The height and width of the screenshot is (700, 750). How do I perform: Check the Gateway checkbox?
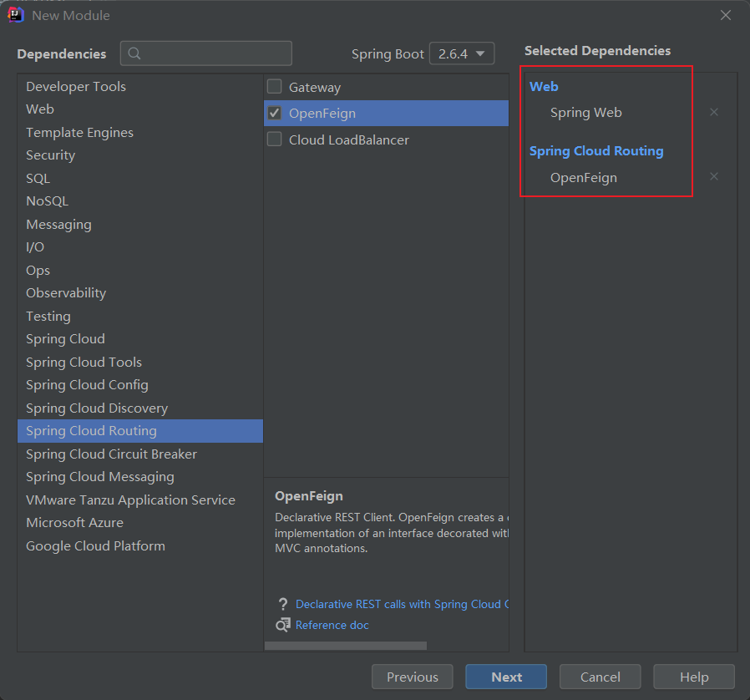[x=275, y=87]
